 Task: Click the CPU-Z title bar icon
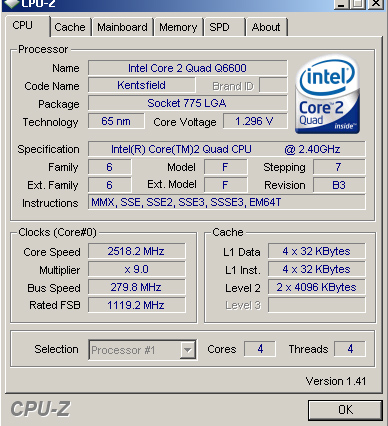[x=10, y=4]
